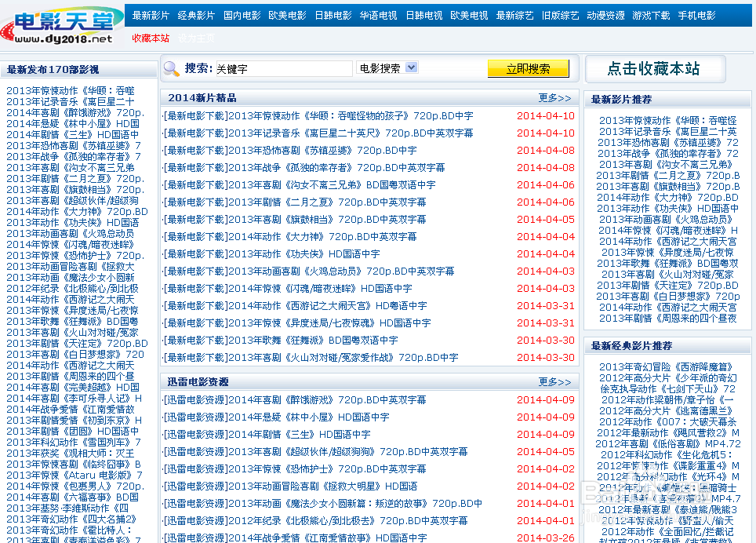Open the 华语电视 nav menu

pos(378,16)
